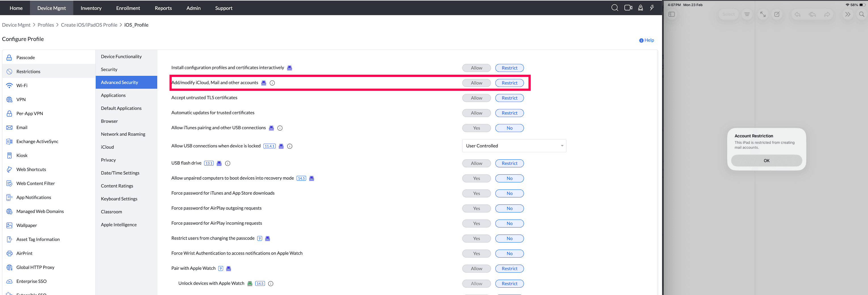Image resolution: width=868 pixels, height=295 pixels.
Task: Select the Privacy category in the middle menu
Action: click(x=108, y=160)
